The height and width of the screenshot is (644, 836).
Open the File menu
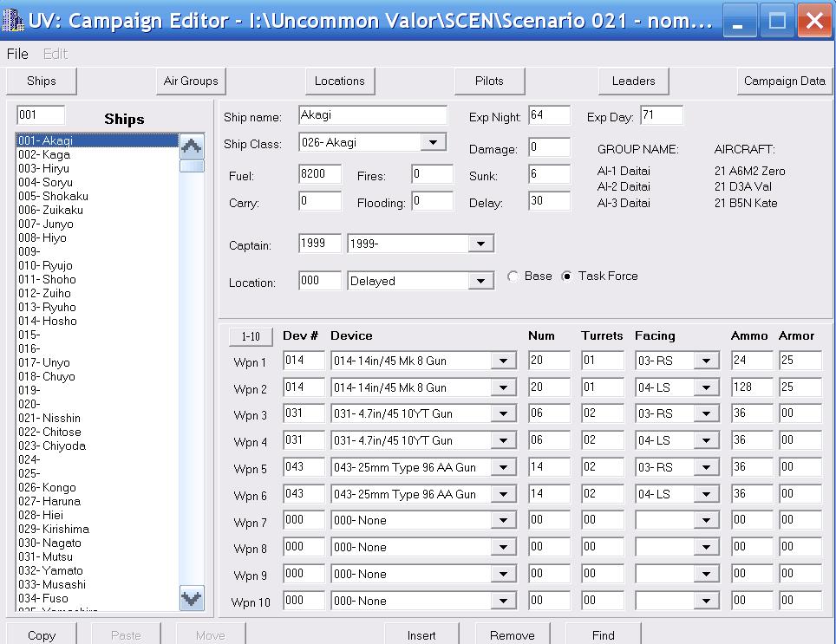[x=17, y=54]
